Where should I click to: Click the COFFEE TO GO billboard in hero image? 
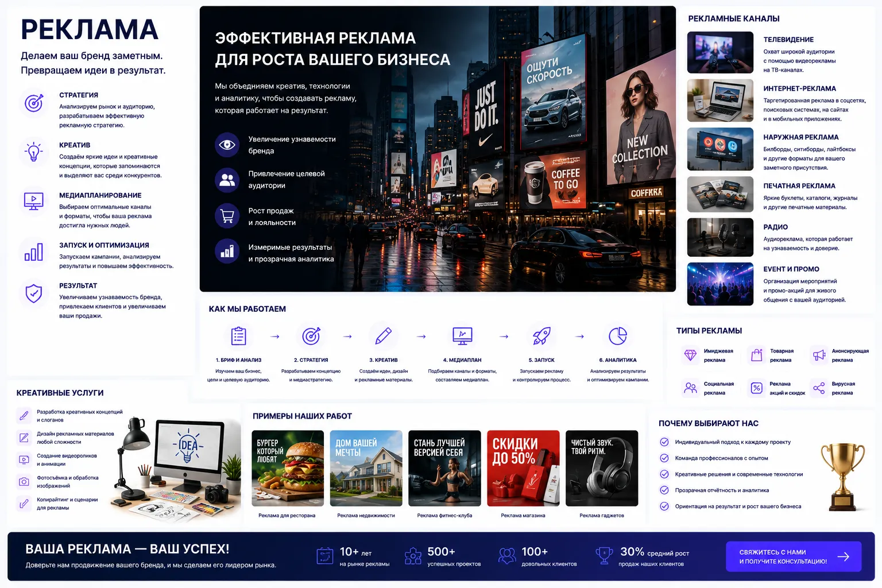[x=554, y=180]
